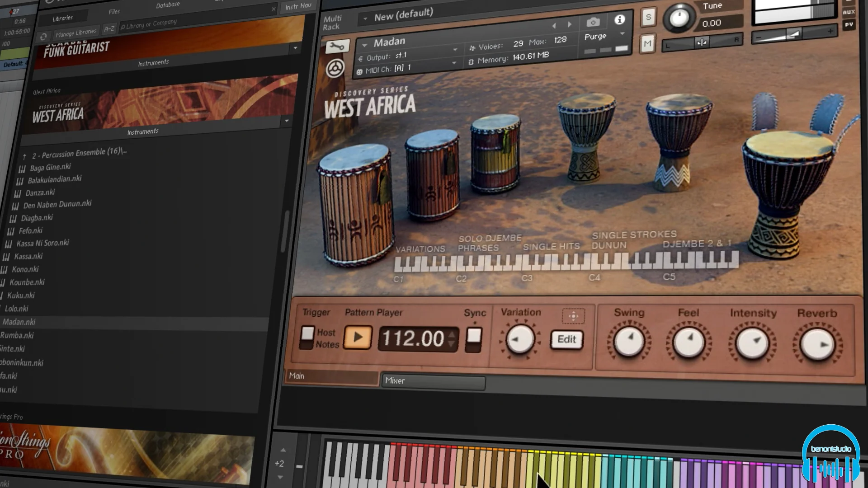
Task: Start the Pattern Player with the play button
Action: 358,337
